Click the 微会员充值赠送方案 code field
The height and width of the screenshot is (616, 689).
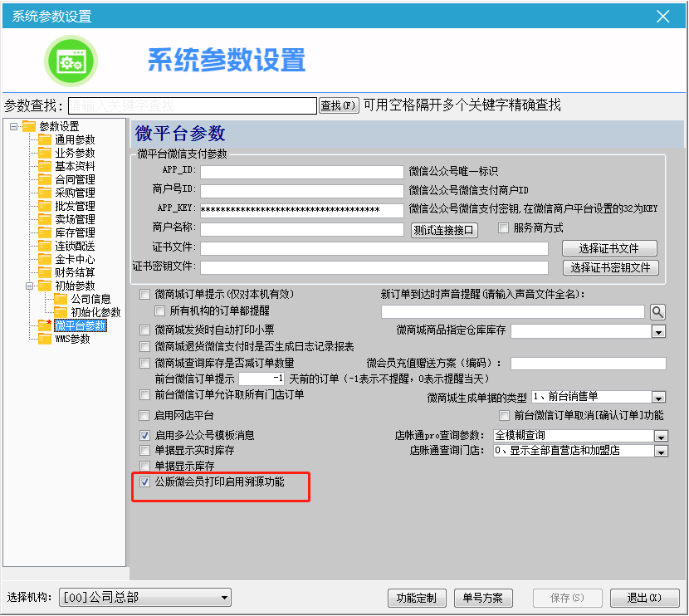click(x=589, y=364)
